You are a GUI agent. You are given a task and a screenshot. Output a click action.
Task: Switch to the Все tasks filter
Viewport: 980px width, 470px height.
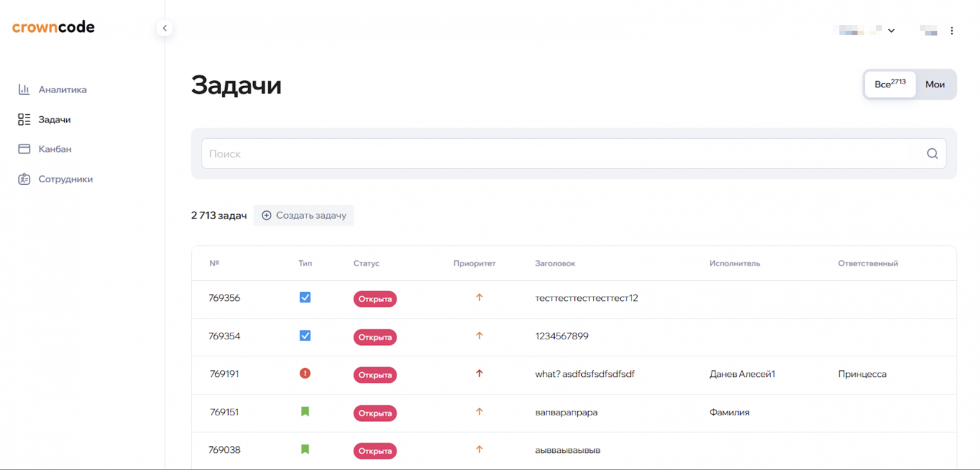[890, 84]
